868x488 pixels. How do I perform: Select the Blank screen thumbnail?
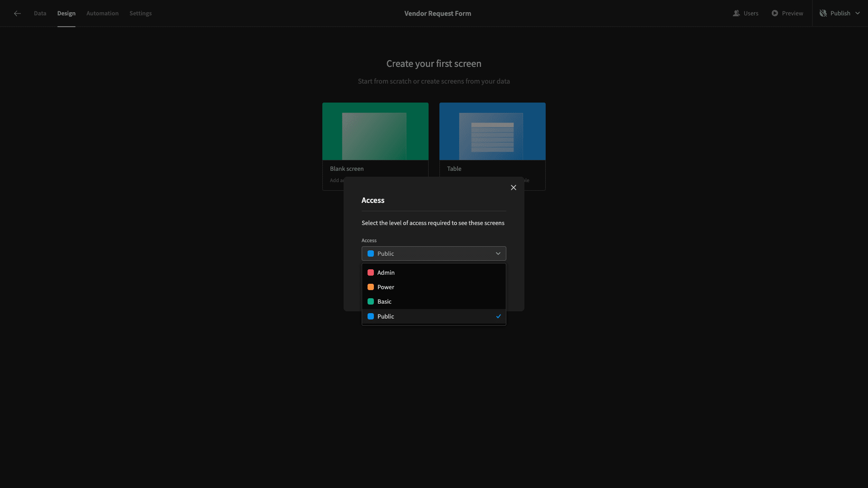pyautogui.click(x=375, y=131)
